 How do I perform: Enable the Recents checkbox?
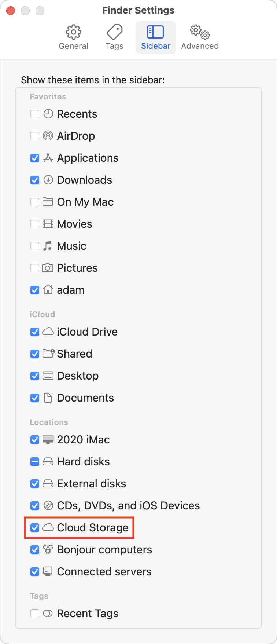tap(35, 114)
